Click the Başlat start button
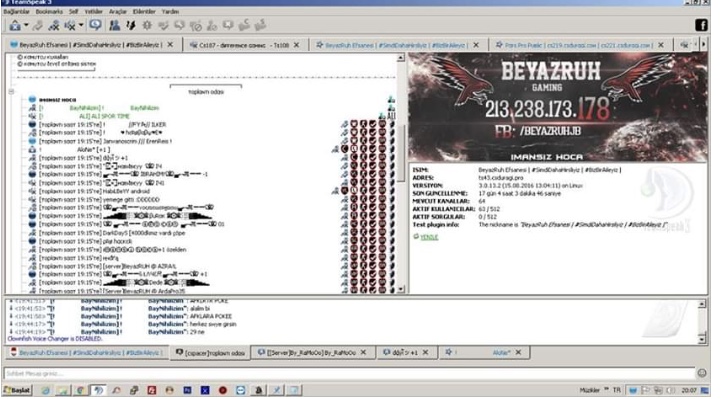This screenshot has height=399, width=723. pos(17,390)
